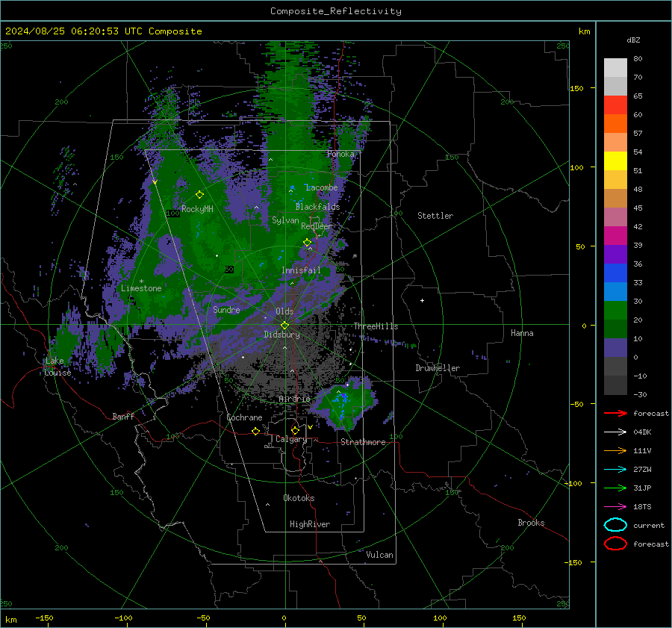Screen dimensions: 672x628
Task: Click the Brooks label
Action: pos(531,523)
